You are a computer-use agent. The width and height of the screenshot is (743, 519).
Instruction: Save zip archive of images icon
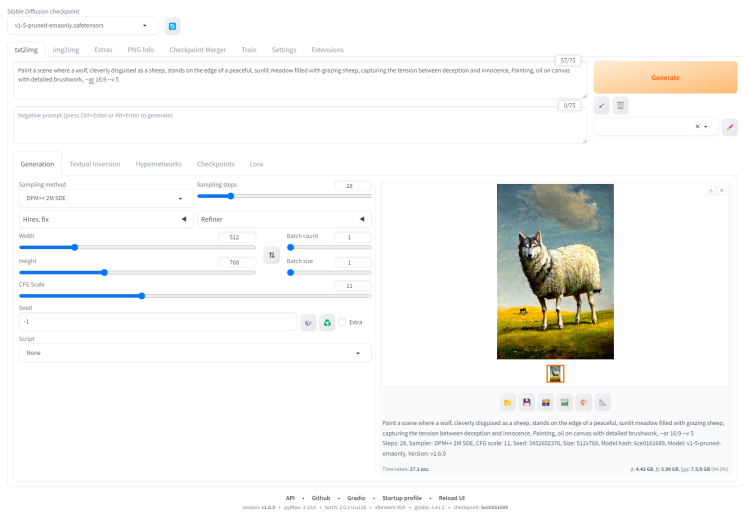tap(545, 402)
